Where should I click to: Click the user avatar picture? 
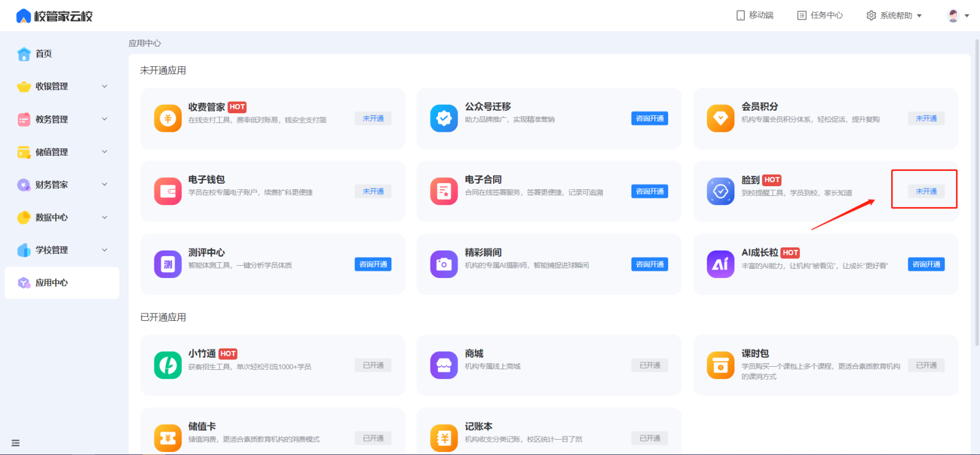(953, 16)
